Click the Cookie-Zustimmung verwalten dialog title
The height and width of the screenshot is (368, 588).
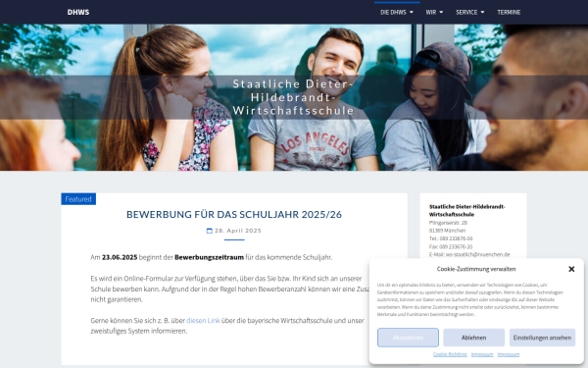[476, 269]
